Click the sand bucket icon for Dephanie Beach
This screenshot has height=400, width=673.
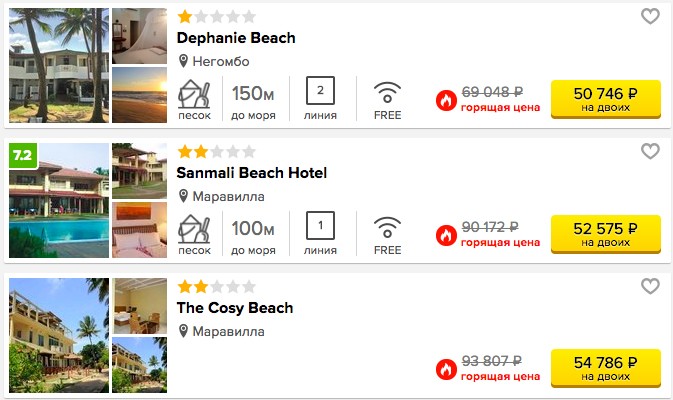click(194, 94)
